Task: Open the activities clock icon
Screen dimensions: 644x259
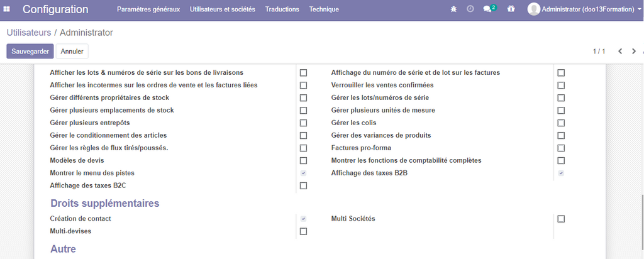Action: coord(470,9)
